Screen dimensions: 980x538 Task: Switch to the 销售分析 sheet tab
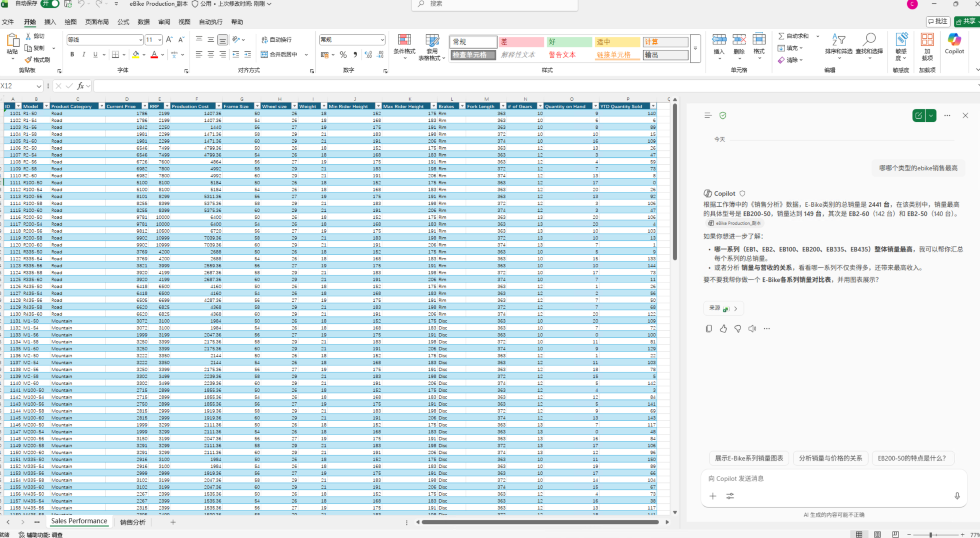coord(132,522)
